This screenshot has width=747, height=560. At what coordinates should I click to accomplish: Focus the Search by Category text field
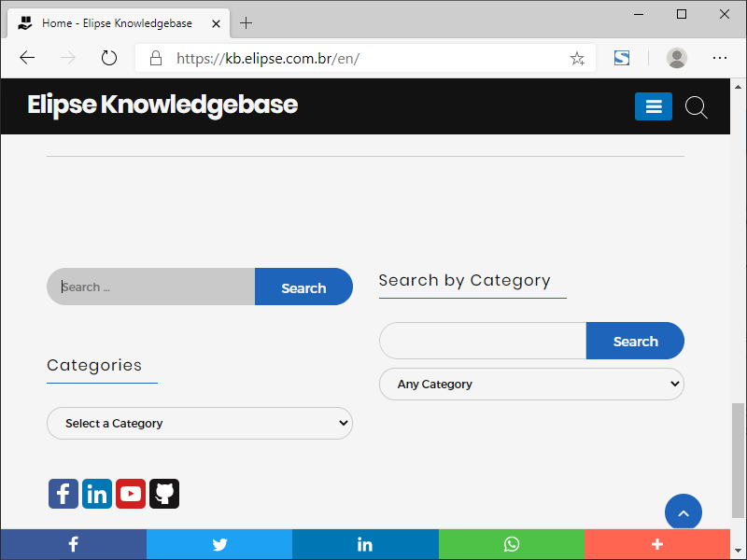point(483,342)
